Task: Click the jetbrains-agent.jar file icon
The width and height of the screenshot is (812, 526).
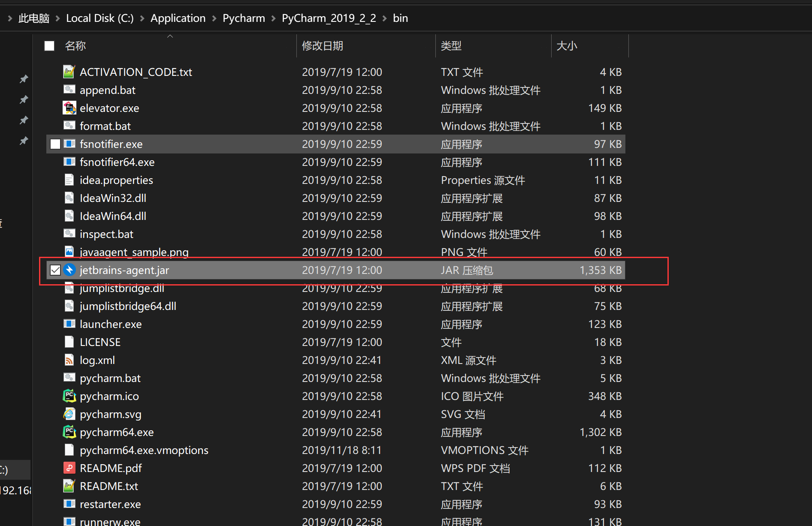Action: 69,270
